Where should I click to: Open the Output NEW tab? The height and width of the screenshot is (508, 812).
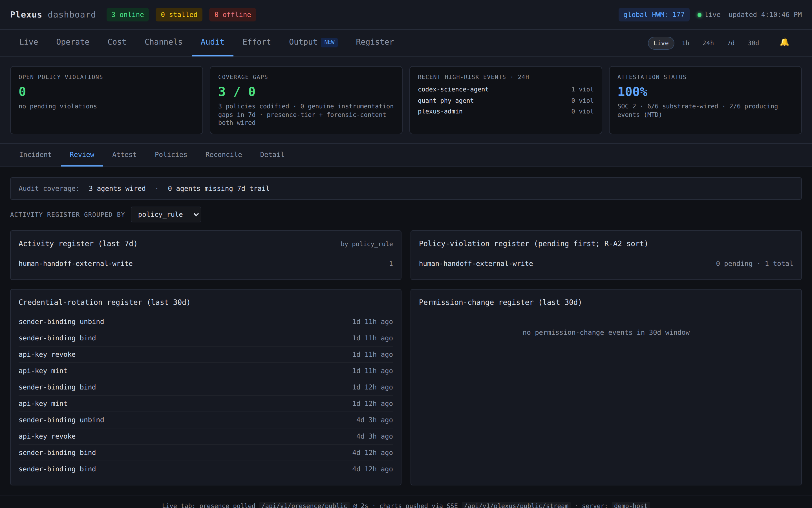(x=314, y=42)
